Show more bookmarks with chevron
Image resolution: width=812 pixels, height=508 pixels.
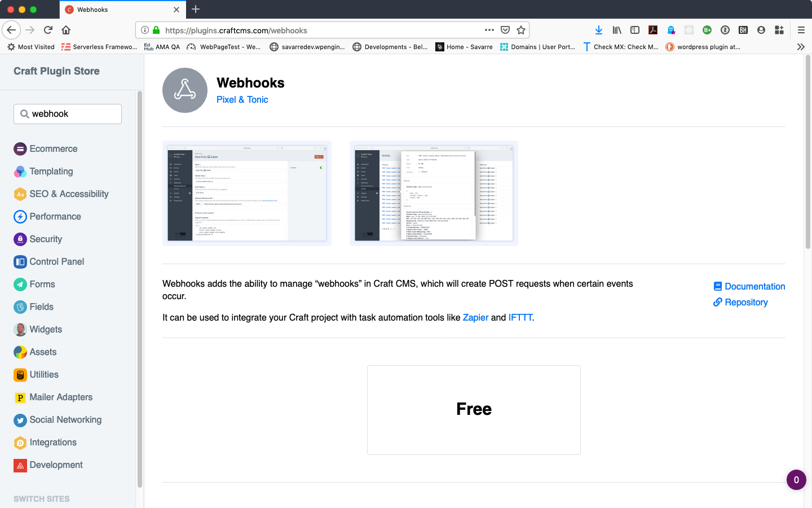801,47
